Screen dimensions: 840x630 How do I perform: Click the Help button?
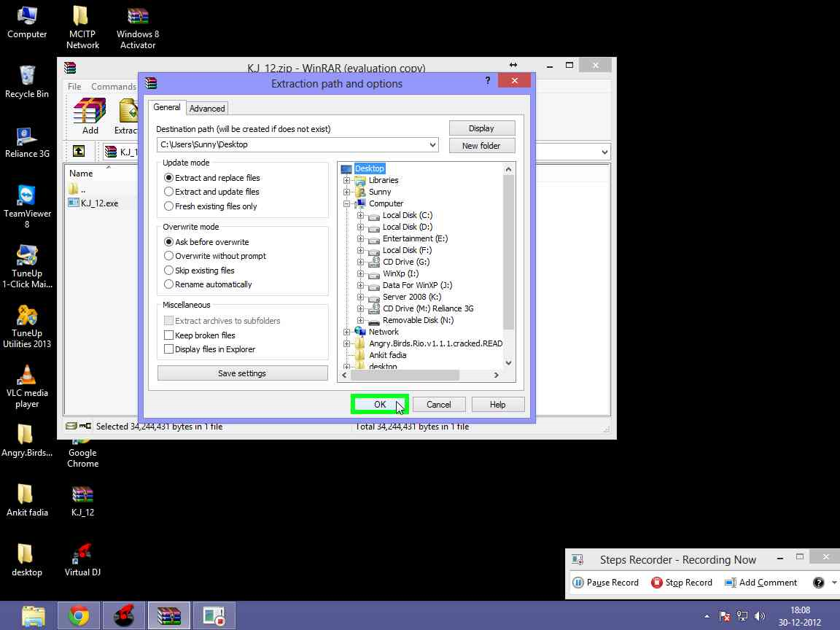tap(498, 405)
